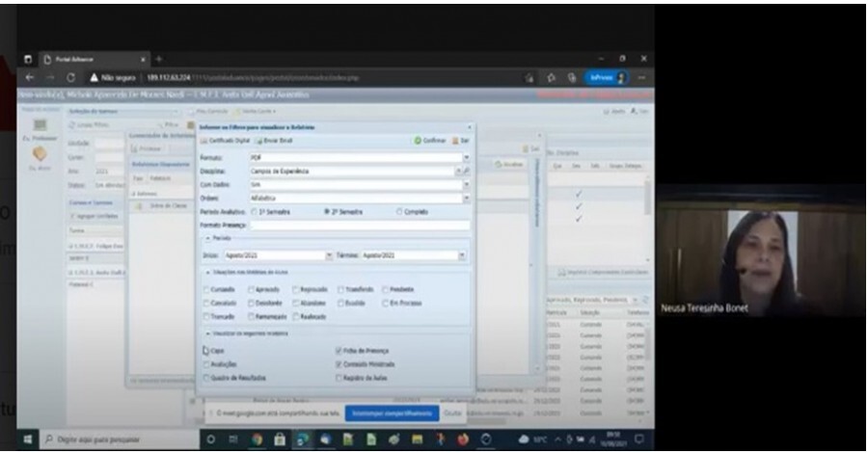Click browser back arrow

click(29, 78)
